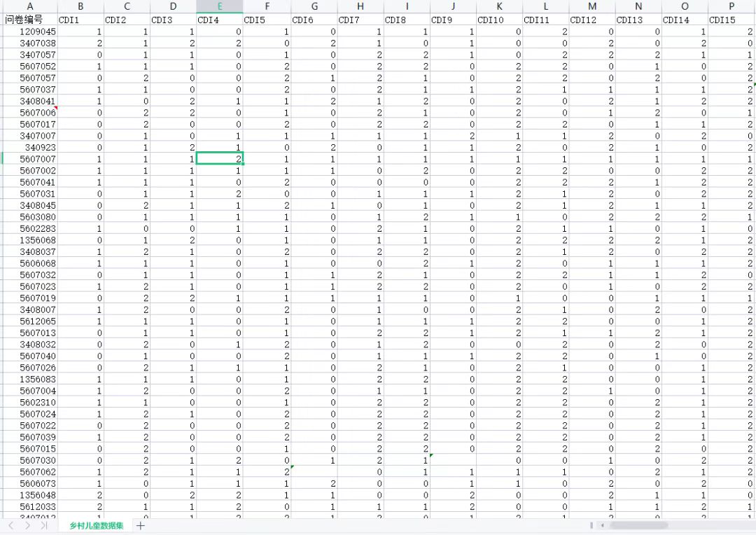This screenshot has width=756, height=535.
Task: Click the active CDI4 cell in row 5607007
Action: (x=219, y=159)
